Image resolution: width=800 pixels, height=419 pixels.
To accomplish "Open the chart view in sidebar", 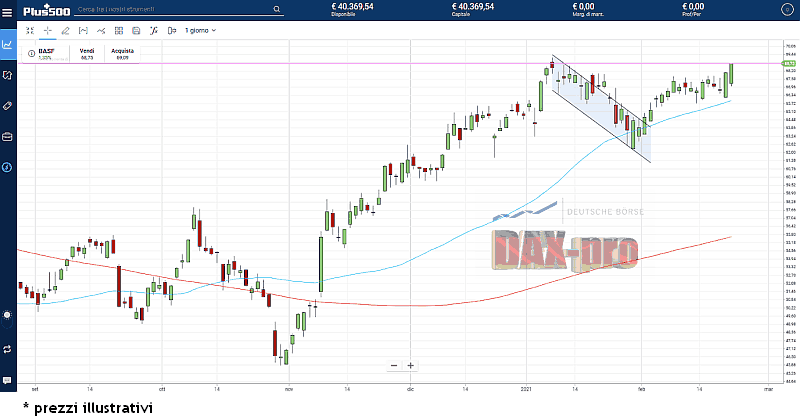I will click(7, 44).
